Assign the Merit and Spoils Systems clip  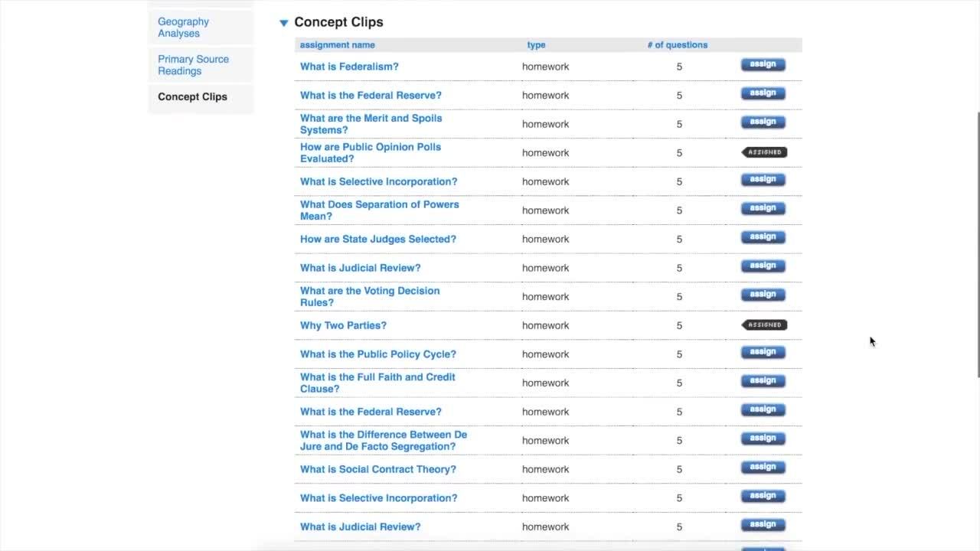pyautogui.click(x=763, y=122)
